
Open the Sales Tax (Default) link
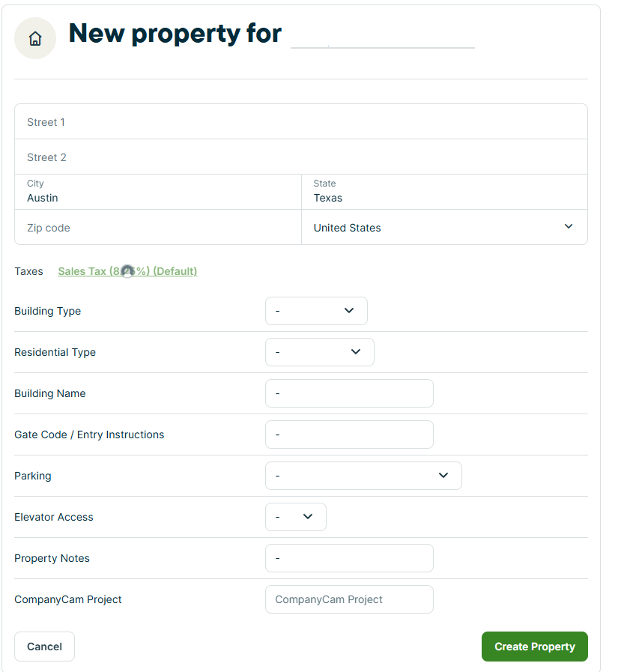point(127,271)
